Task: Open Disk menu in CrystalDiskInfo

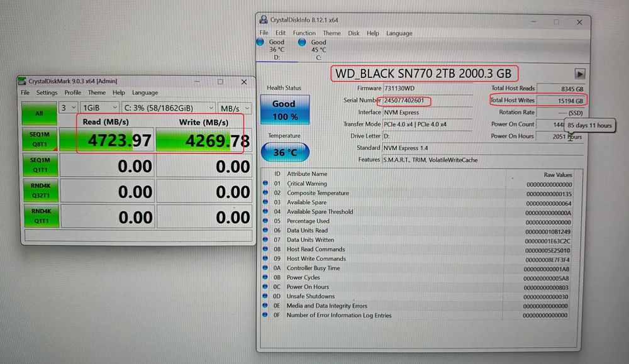Action: coord(353,33)
